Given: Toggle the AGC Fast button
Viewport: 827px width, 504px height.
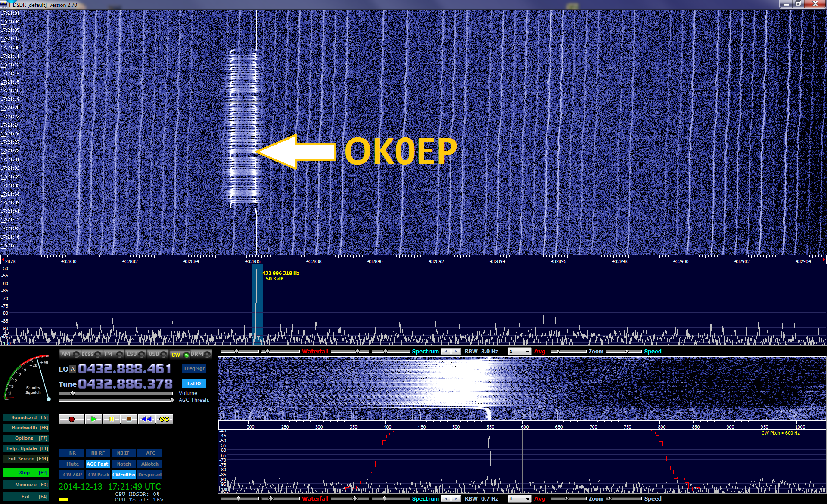Looking at the screenshot, I should click(x=98, y=464).
